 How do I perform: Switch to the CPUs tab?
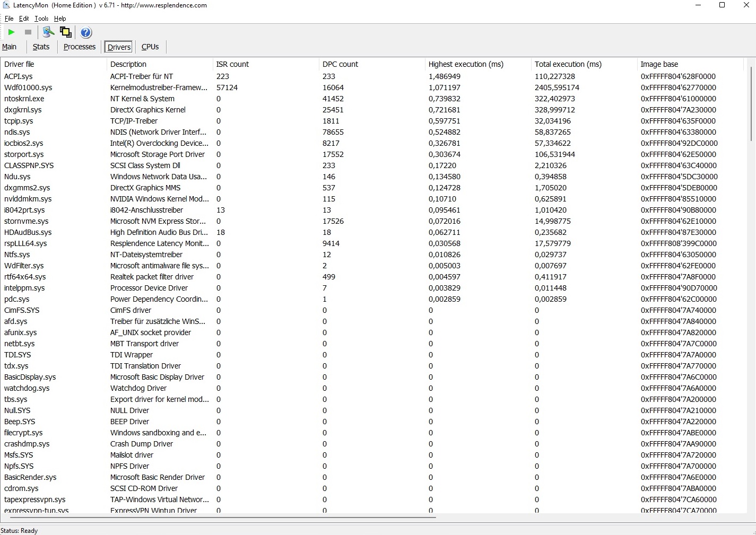150,47
